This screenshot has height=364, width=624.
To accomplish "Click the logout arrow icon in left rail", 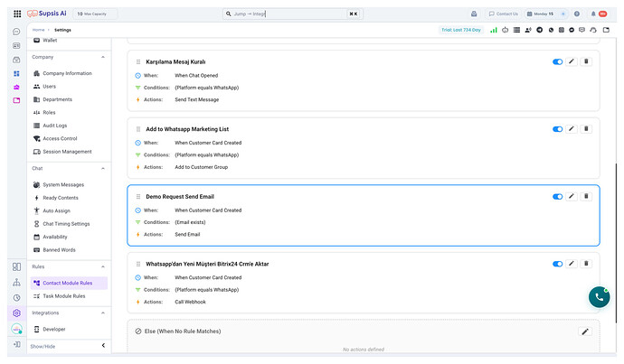I will 16,344.
